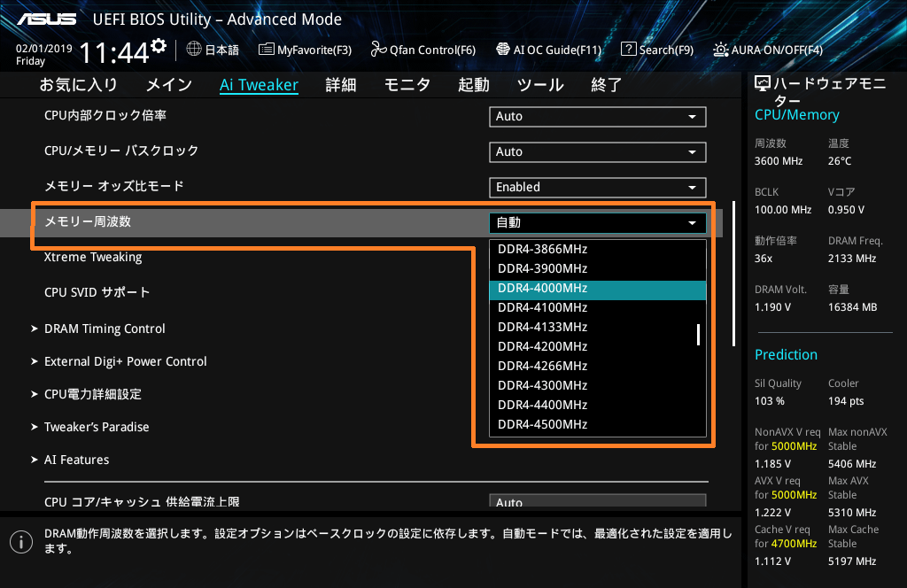Image resolution: width=907 pixels, height=588 pixels.
Task: Go to 終了 tab
Action: click(x=606, y=85)
